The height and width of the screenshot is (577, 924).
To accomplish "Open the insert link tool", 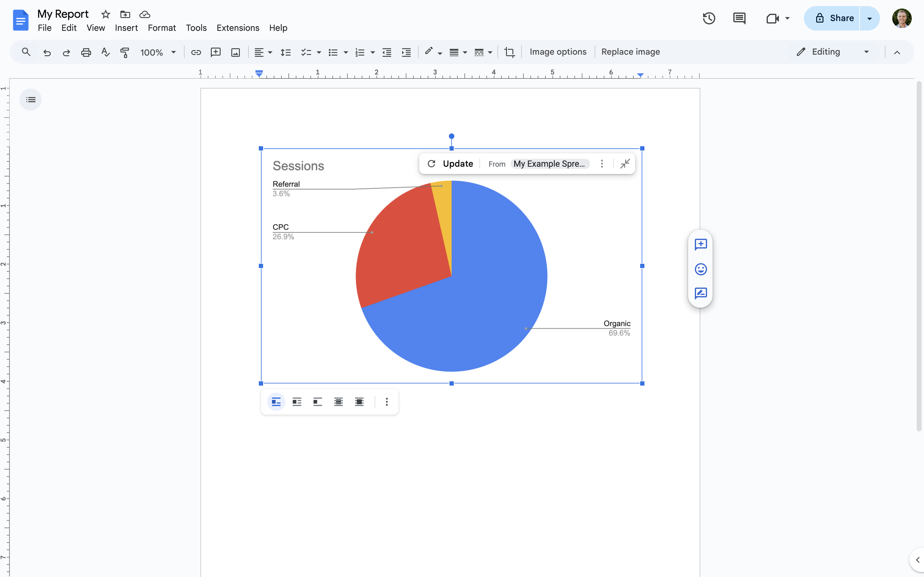I will [196, 52].
